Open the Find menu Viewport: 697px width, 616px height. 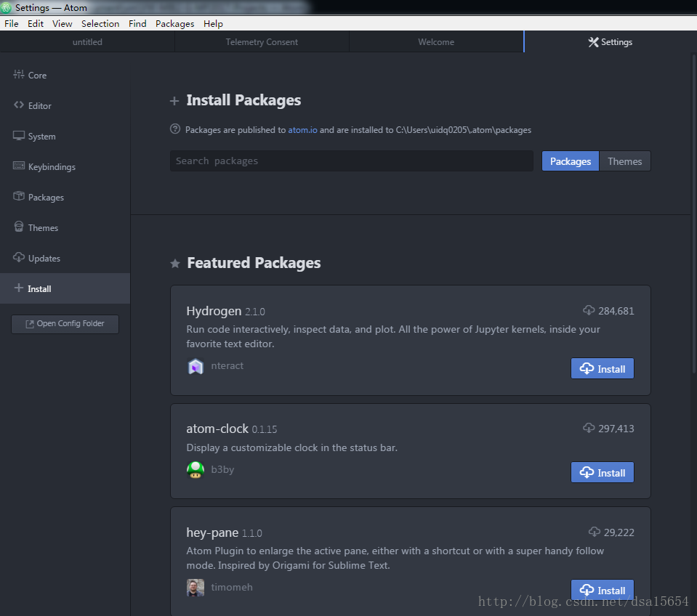click(x=137, y=23)
